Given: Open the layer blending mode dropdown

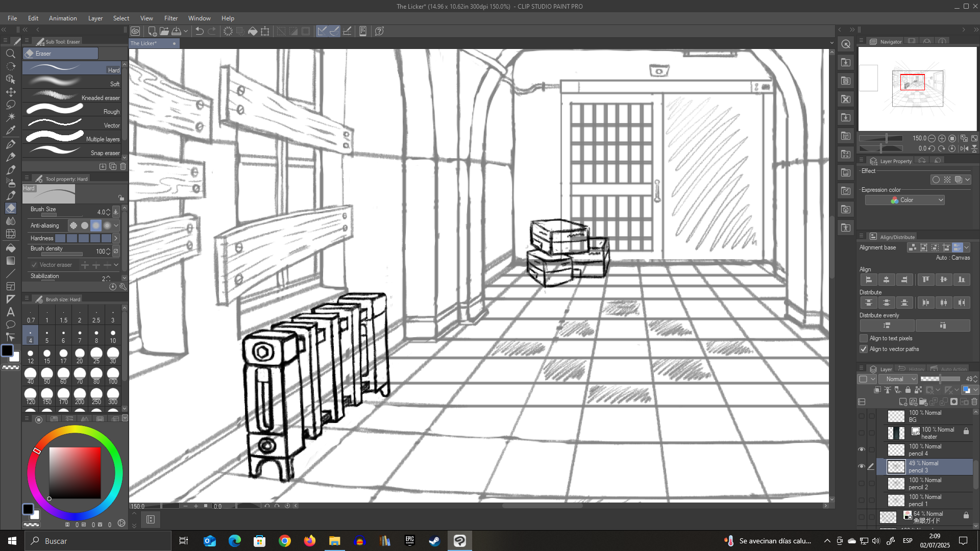Looking at the screenshot, I should pos(898,379).
